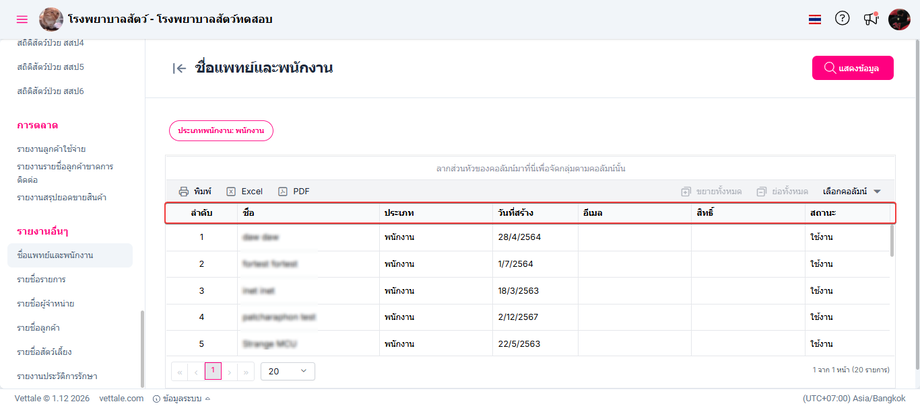Click the hospital logo thumbnail

pyautogui.click(x=50, y=19)
